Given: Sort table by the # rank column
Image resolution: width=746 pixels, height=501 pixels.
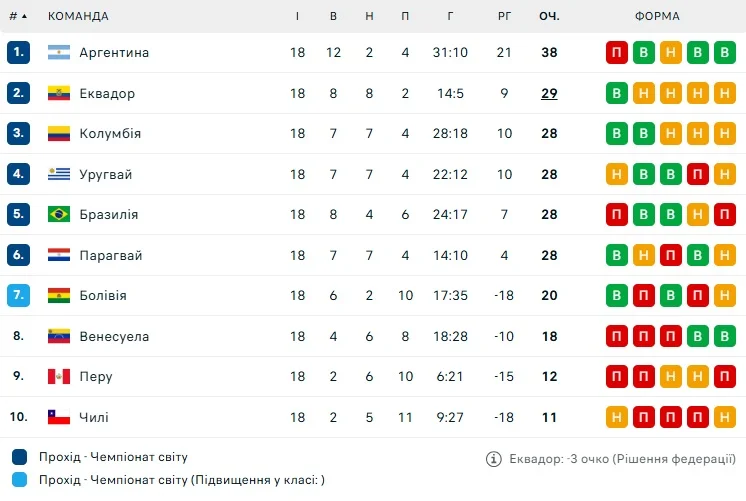Looking at the screenshot, I should tap(18, 16).
